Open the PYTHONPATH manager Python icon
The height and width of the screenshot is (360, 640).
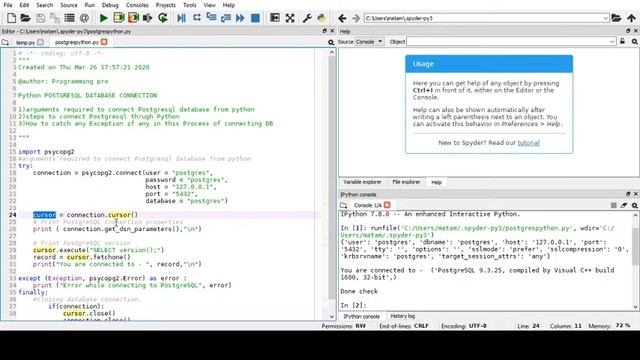[x=322, y=18]
